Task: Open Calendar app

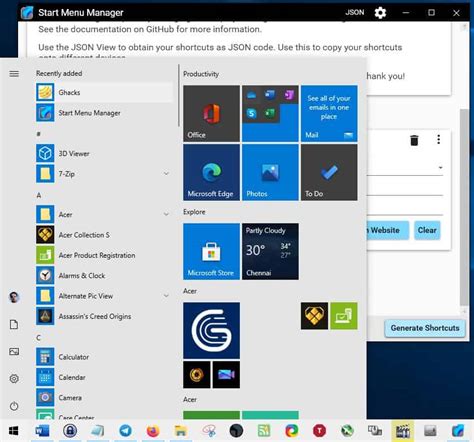Action: point(104,377)
